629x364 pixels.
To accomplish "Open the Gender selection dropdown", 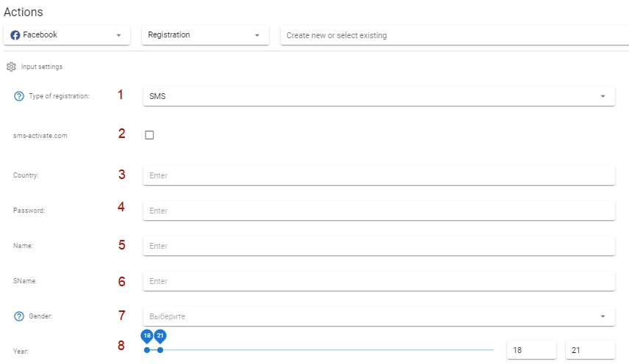I will (x=378, y=316).
